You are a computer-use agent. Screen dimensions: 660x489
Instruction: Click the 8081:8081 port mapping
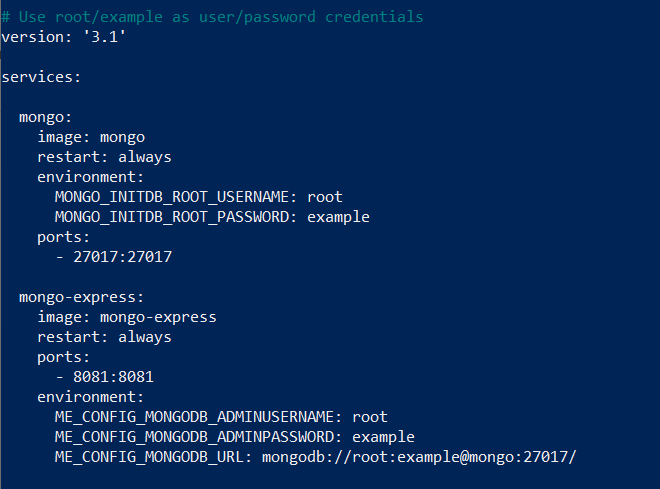(x=113, y=377)
